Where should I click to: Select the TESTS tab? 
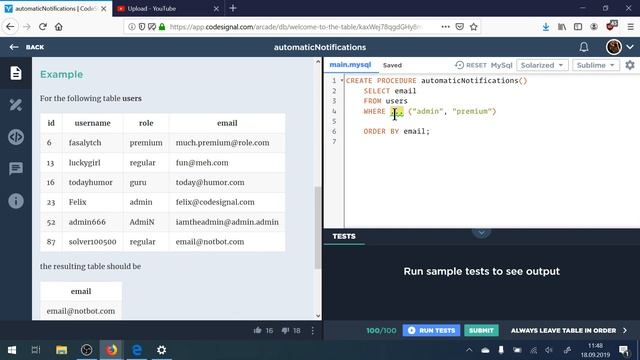coord(344,236)
